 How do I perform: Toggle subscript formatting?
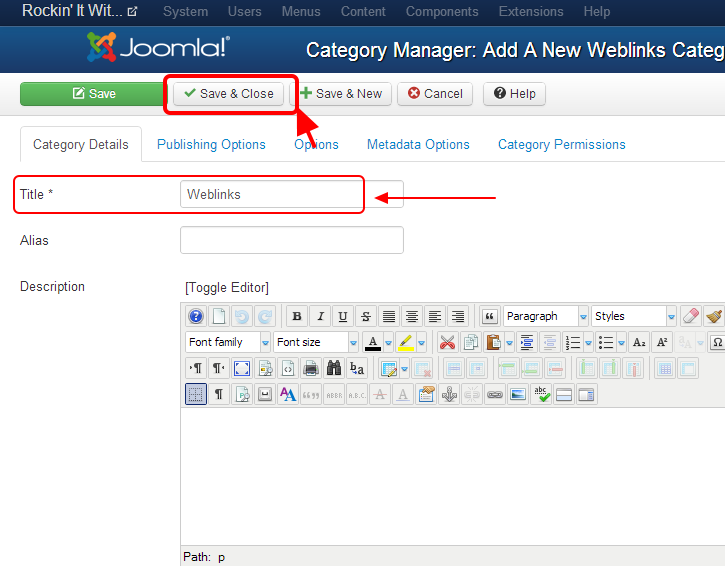[639, 343]
